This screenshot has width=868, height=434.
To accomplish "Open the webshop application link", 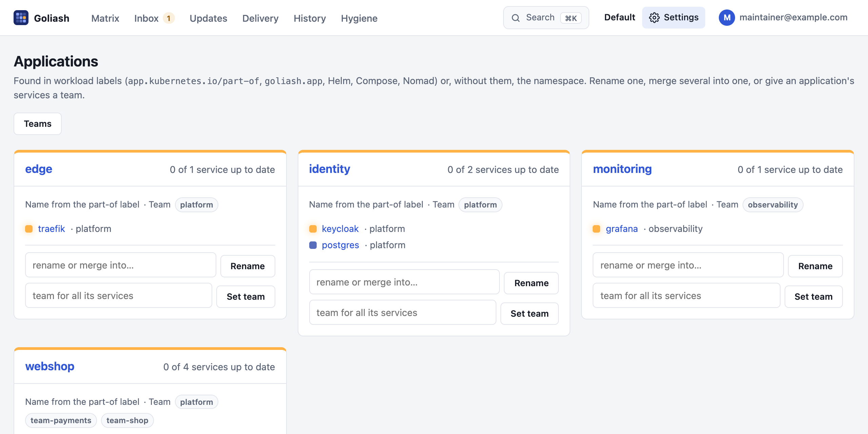I will coord(50,366).
